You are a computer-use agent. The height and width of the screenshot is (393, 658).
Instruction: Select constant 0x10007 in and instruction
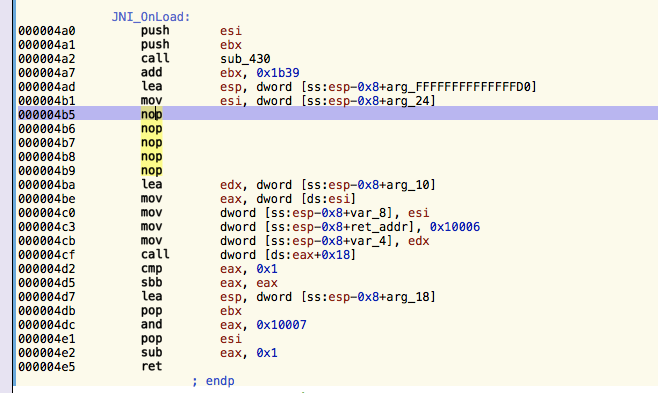[x=281, y=325]
